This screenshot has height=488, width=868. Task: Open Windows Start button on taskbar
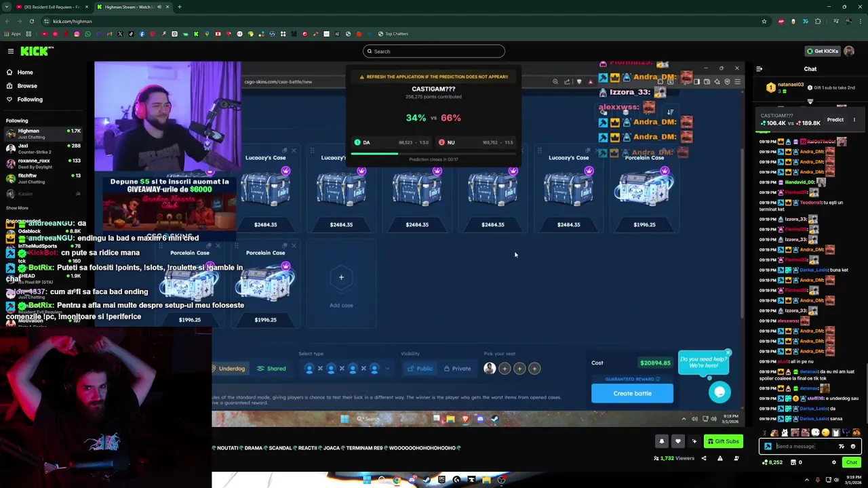pos(366,480)
